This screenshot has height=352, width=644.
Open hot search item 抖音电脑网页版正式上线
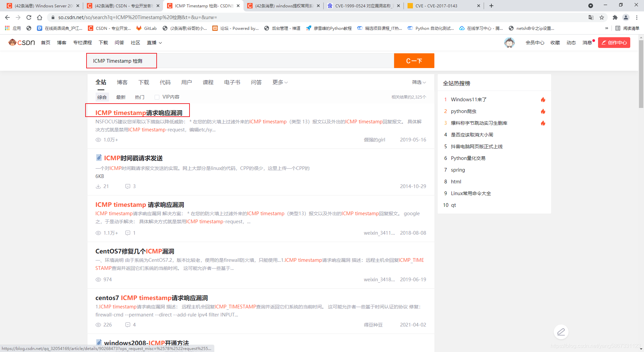pyautogui.click(x=477, y=146)
